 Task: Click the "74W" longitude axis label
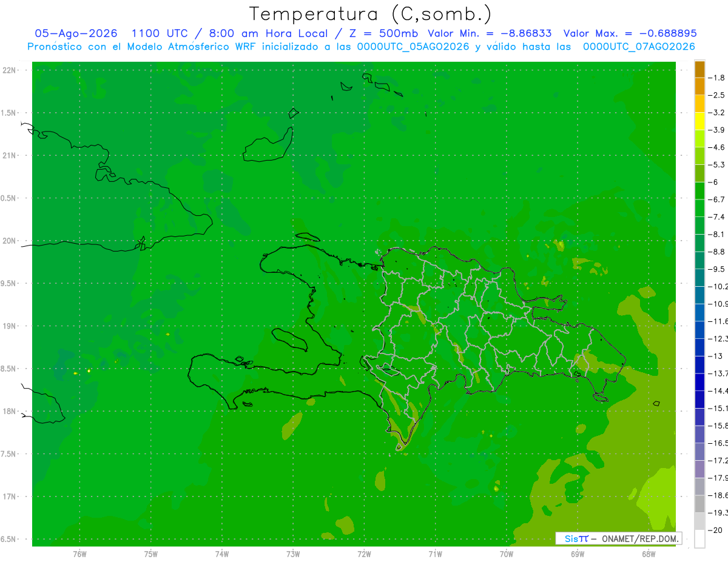coord(222,554)
